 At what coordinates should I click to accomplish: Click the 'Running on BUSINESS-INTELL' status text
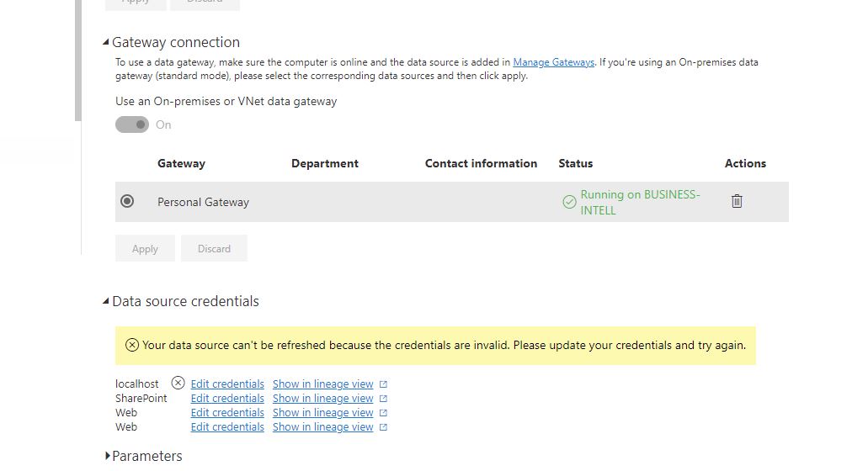point(640,203)
